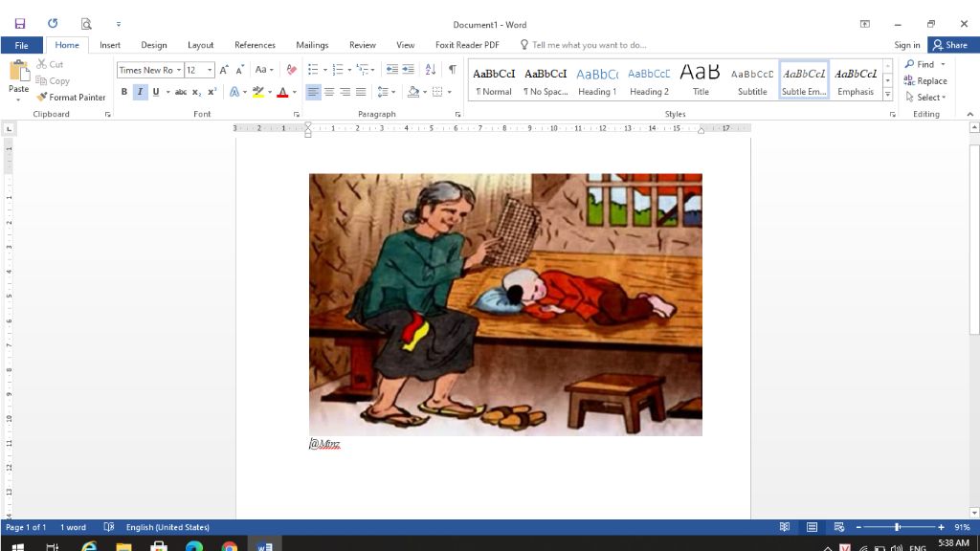The image size is (980, 551).
Task: Switch to the Design tab
Action: point(154,45)
